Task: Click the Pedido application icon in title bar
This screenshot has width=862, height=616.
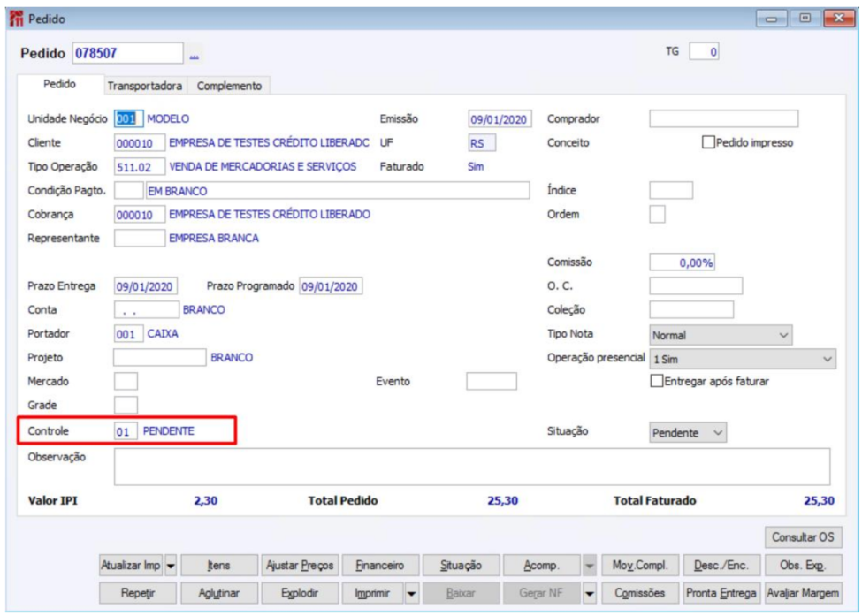Action: 17,19
